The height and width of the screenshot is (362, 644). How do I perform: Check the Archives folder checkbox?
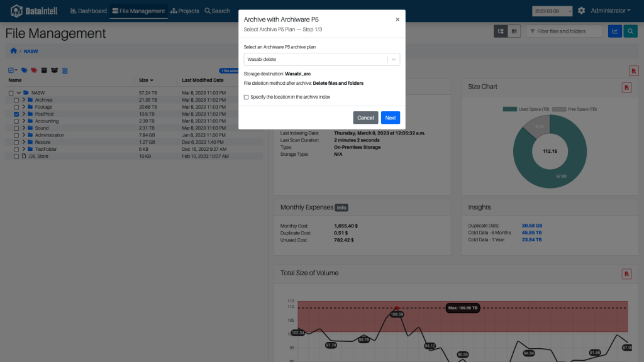coord(16,100)
